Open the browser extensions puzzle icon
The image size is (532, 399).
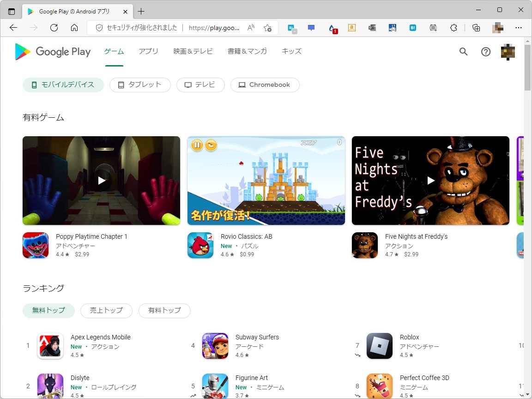pyautogui.click(x=453, y=28)
